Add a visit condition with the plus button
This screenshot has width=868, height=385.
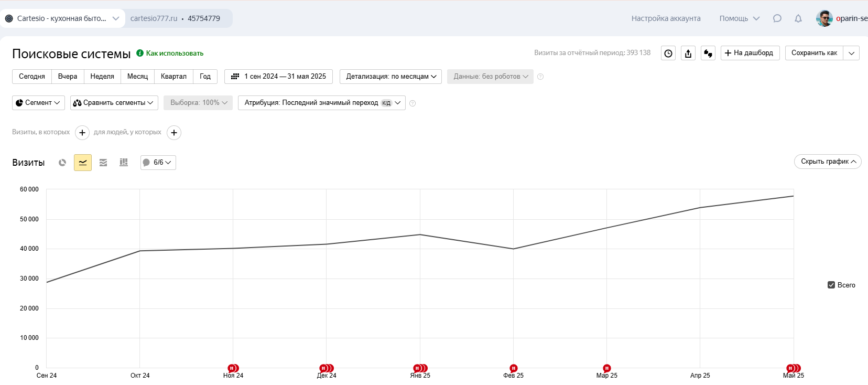point(82,133)
